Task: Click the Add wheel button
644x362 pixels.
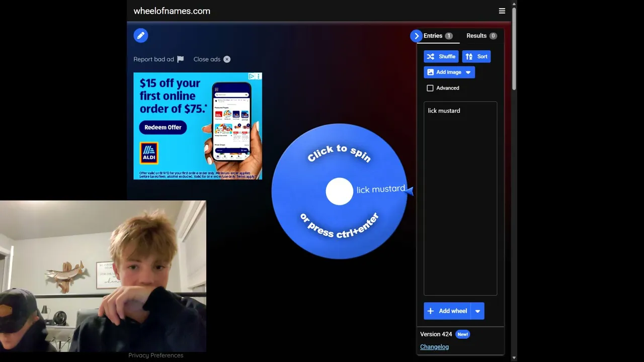Action: (x=447, y=311)
